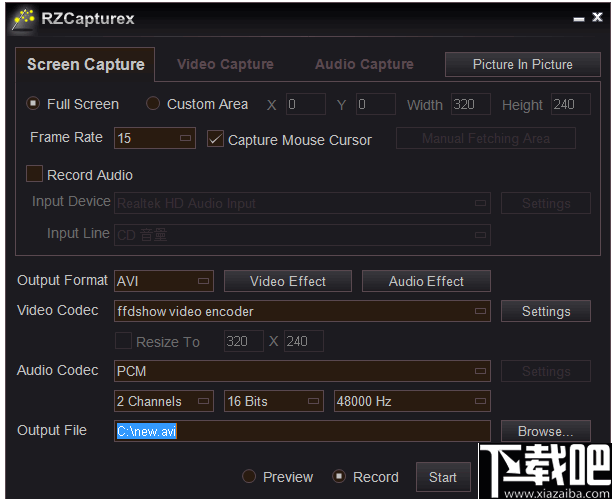Click Settings next to Input Device
614x499 pixels.
point(546,203)
